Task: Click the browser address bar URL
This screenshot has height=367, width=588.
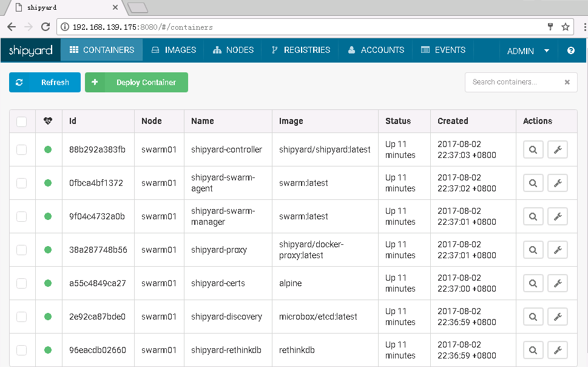Action: 143,27
